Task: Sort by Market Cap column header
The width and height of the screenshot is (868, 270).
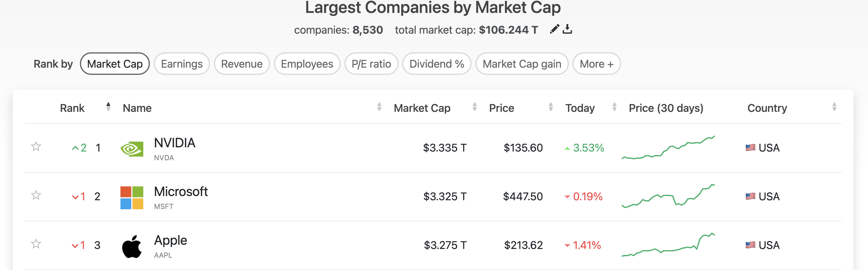Action: (x=422, y=108)
